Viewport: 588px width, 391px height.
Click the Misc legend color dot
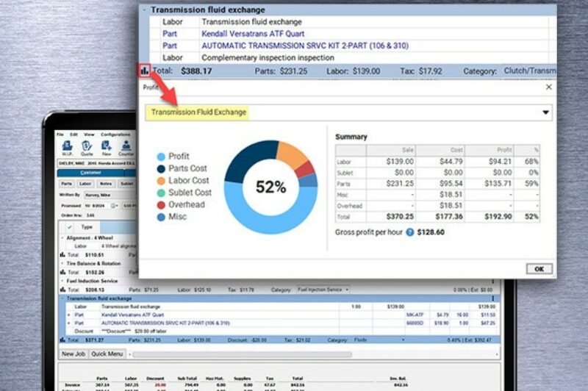point(161,217)
